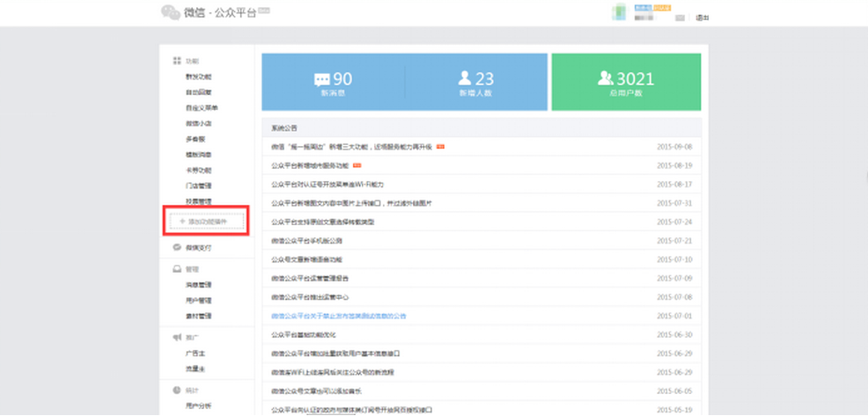Open 自动回复 in the sidebar

198,92
